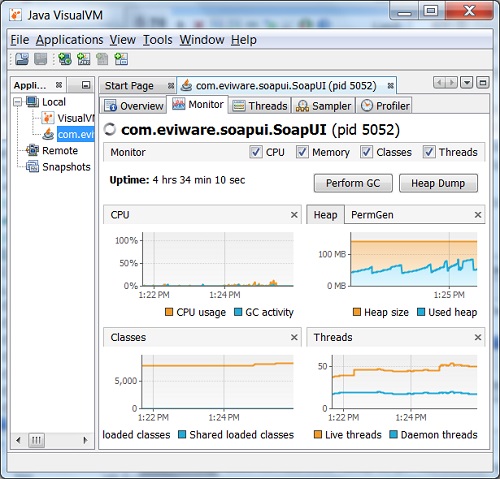The height and width of the screenshot is (479, 500).
Task: Click the Shared loaded classes legend swatch
Action: 182,434
